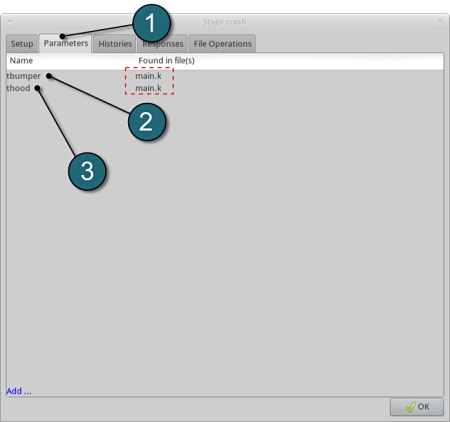Select the Parameters tab

tap(66, 43)
